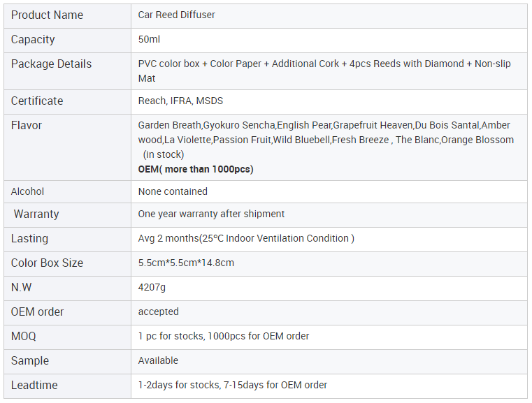Image resolution: width=532 pixels, height=403 pixels.
Task: Select "One year warranty after shipment" text
Action: 211,214
